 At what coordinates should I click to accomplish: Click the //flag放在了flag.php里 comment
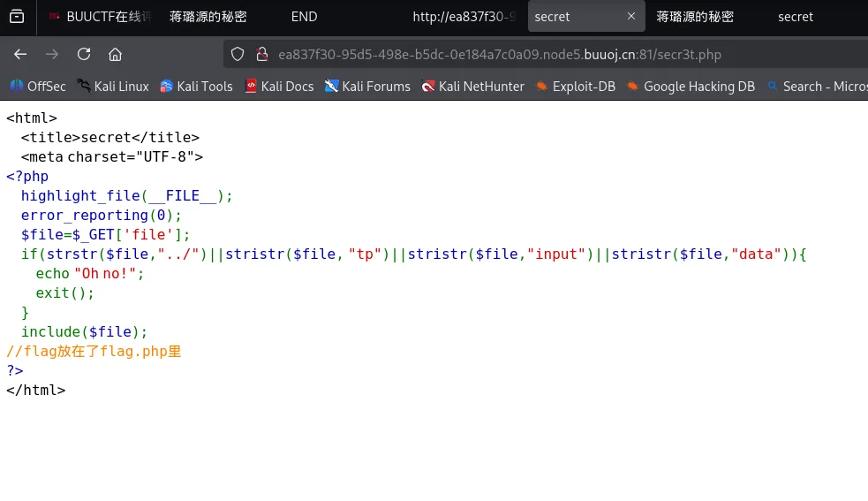[x=94, y=352]
